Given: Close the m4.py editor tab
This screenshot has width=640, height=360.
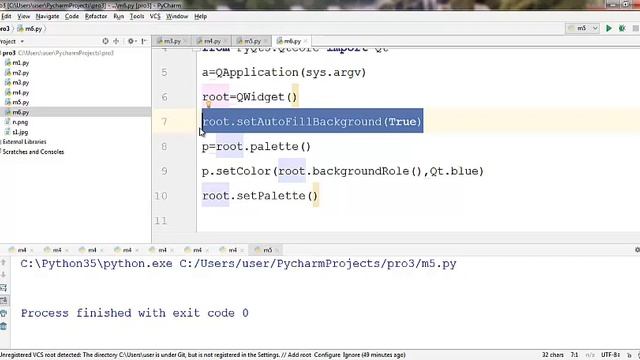Looking at the screenshot, I should (x=225, y=41).
